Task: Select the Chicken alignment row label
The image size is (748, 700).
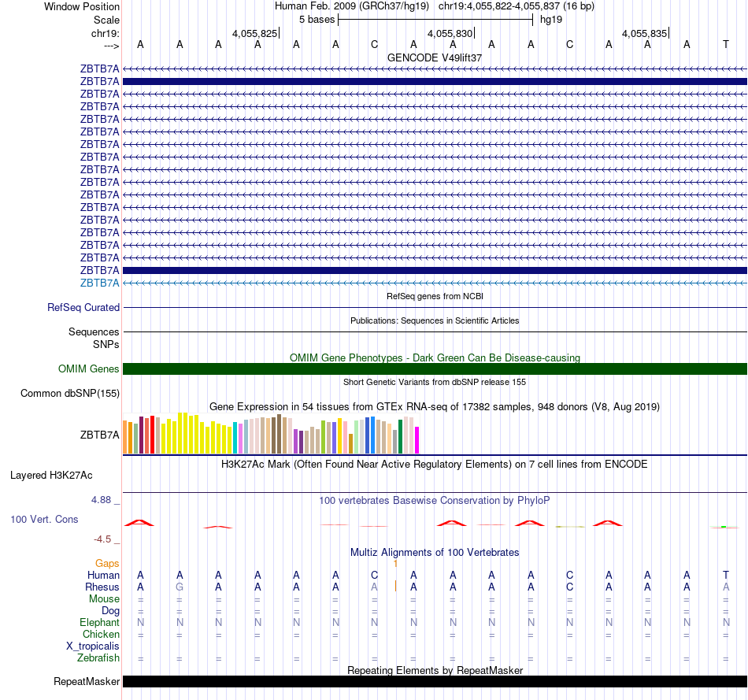Action: point(101,634)
